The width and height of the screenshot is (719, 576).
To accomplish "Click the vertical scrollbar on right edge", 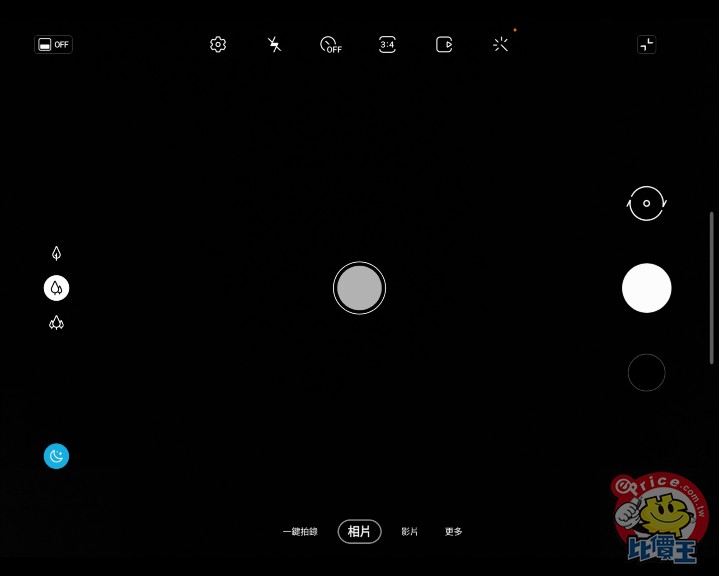I will 712,288.
